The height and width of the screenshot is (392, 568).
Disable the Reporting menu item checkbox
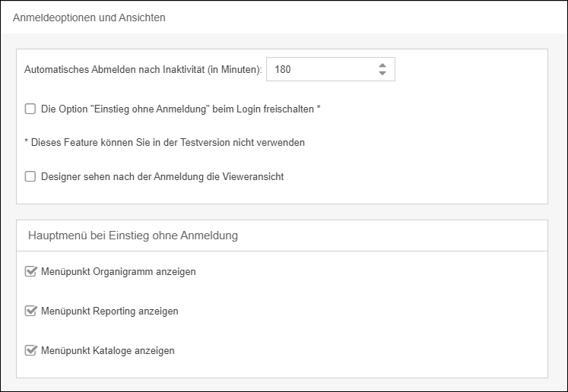coord(31,311)
